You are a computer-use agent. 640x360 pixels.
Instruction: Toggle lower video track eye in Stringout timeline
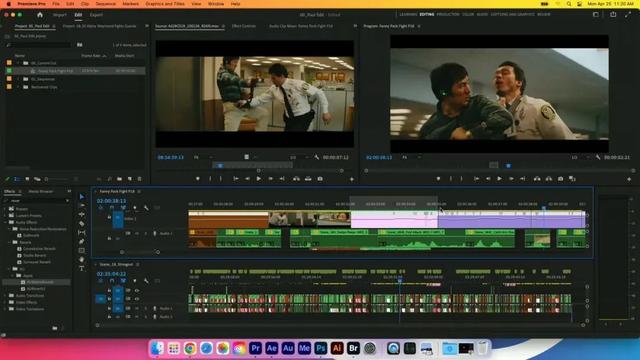click(137, 299)
